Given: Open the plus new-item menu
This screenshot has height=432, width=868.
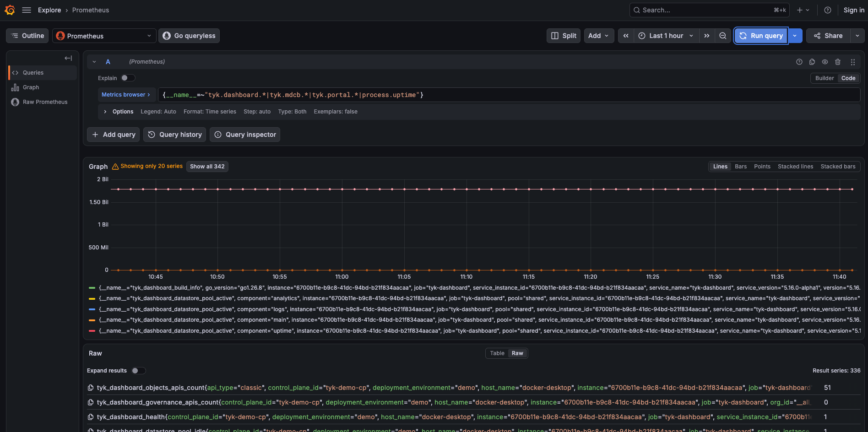Looking at the screenshot, I should (803, 10).
